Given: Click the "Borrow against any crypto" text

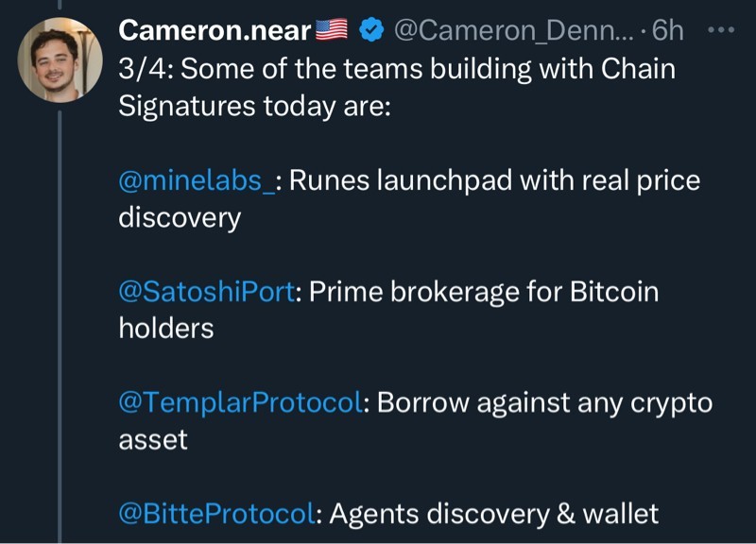Looking at the screenshot, I should (544, 402).
